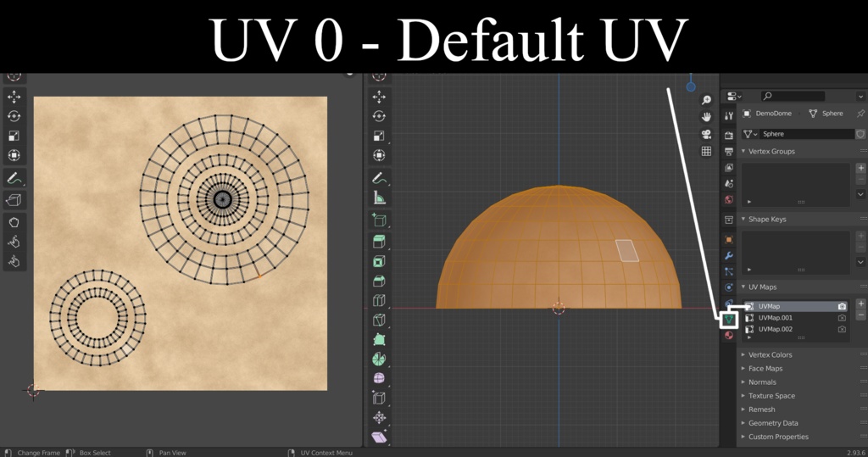Select the Rotate tool in UV editor
This screenshot has width=868, height=457.
(x=14, y=116)
